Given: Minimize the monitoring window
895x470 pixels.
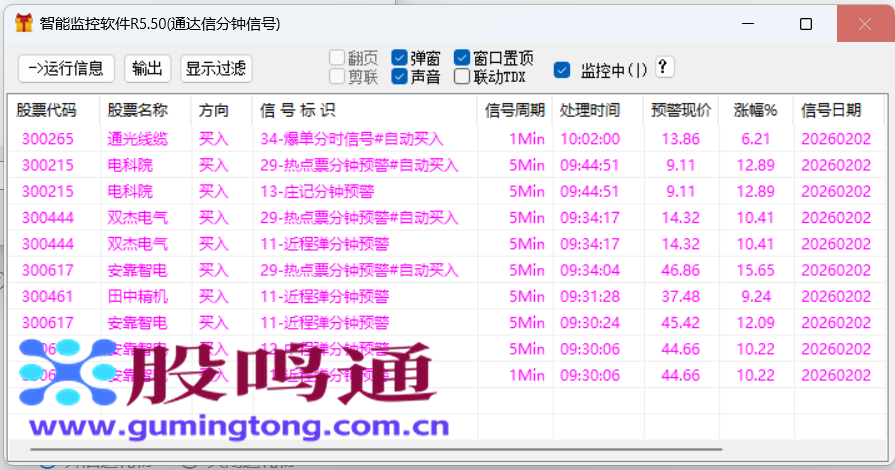Looking at the screenshot, I should 750,23.
